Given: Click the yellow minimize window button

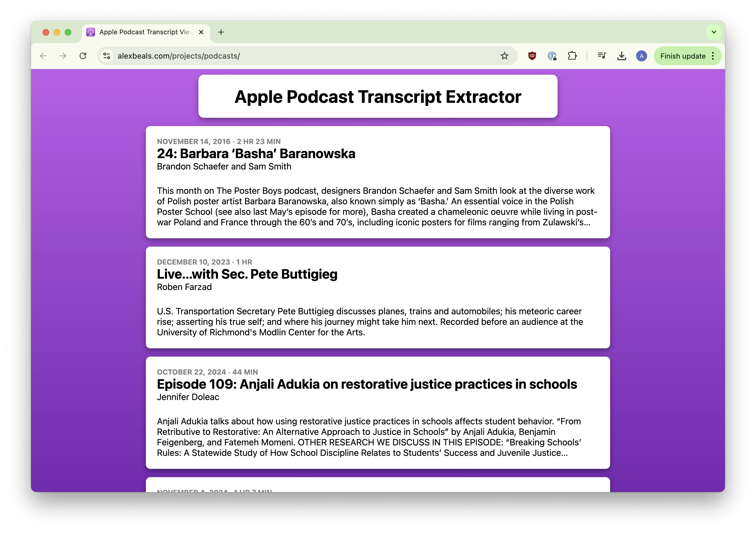Looking at the screenshot, I should point(57,32).
